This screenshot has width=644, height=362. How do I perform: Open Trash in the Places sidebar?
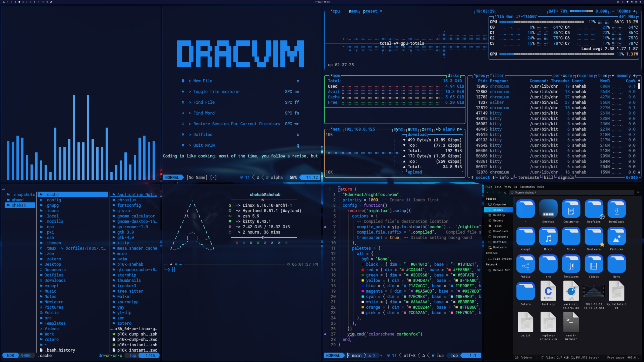[497, 226]
